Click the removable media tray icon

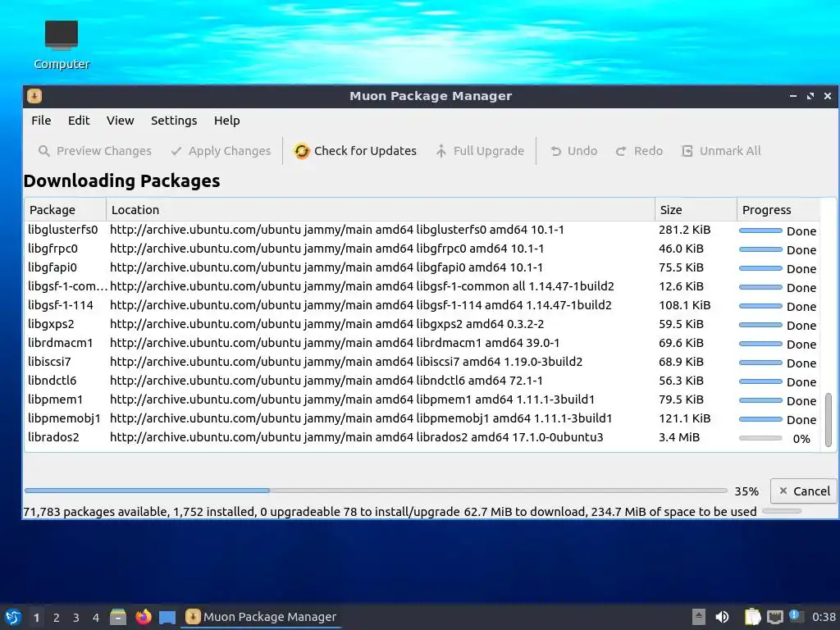[x=698, y=617]
